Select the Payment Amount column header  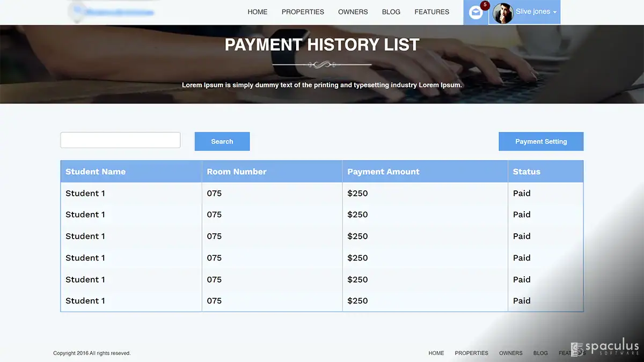[x=383, y=172]
